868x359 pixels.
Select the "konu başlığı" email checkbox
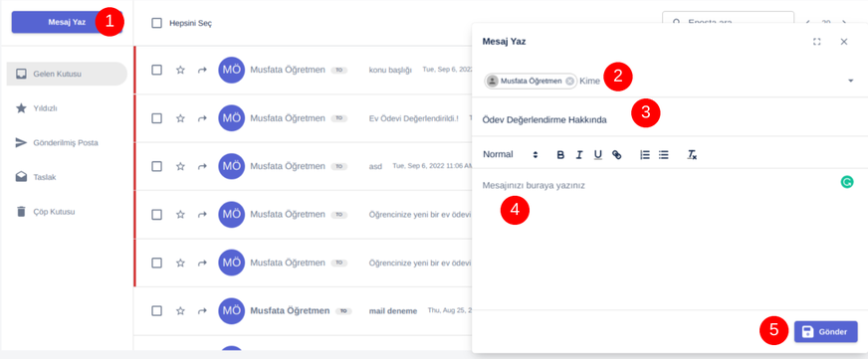(x=156, y=71)
